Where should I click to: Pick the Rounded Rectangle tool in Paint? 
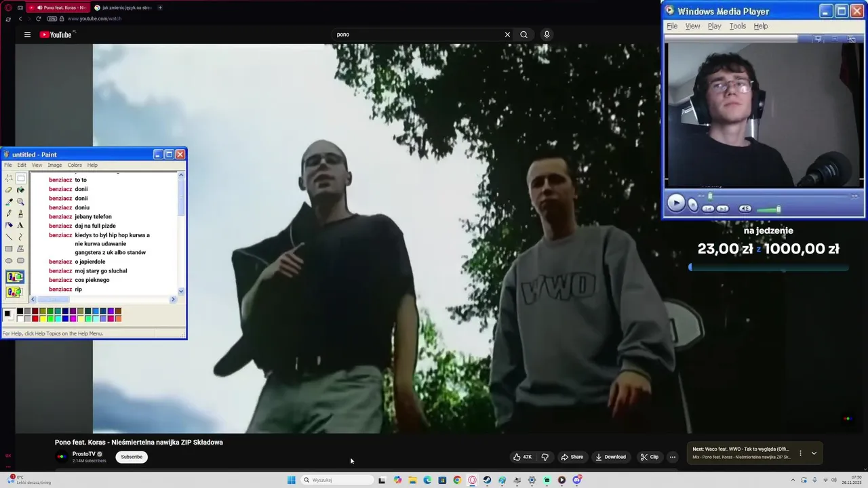point(20,260)
